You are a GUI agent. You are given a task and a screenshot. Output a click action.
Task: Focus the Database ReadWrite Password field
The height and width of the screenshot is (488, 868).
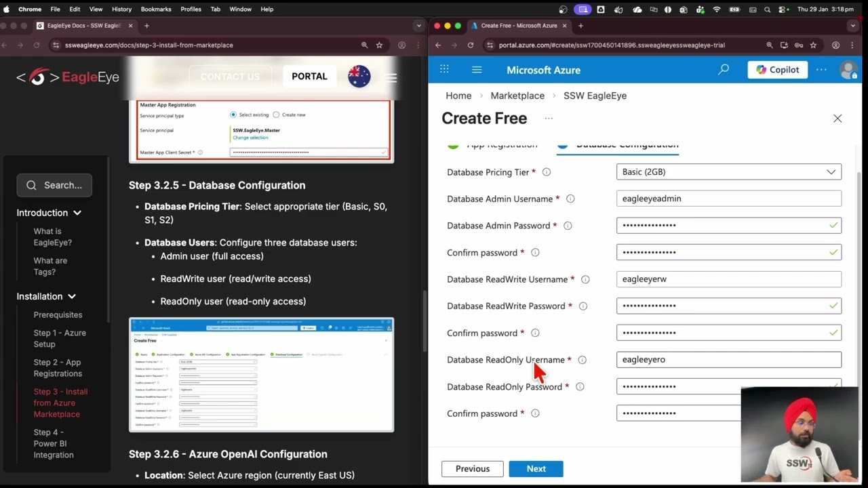[729, 306]
